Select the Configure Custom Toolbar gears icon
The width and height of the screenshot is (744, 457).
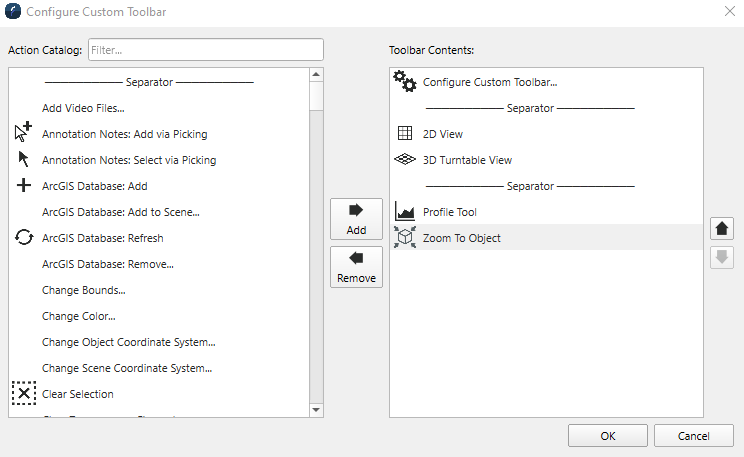point(405,82)
